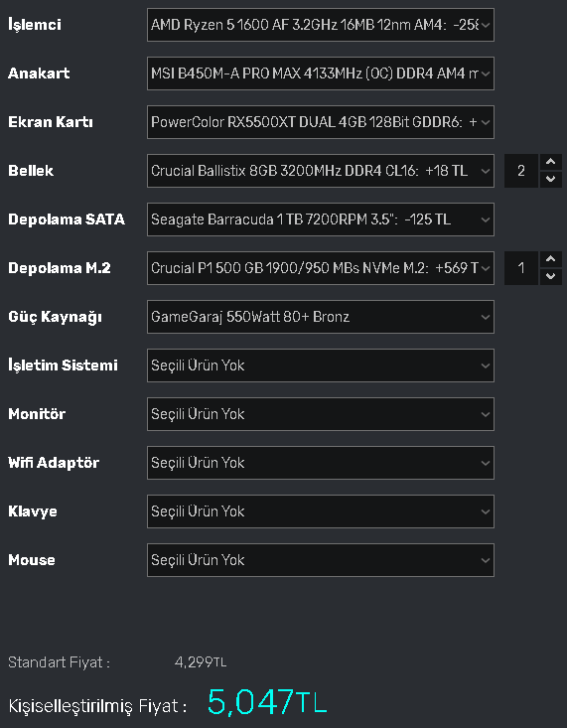Screen dimensions: 567x728
Task: Open the Monitör dropdown
Action: pyautogui.click(x=321, y=414)
